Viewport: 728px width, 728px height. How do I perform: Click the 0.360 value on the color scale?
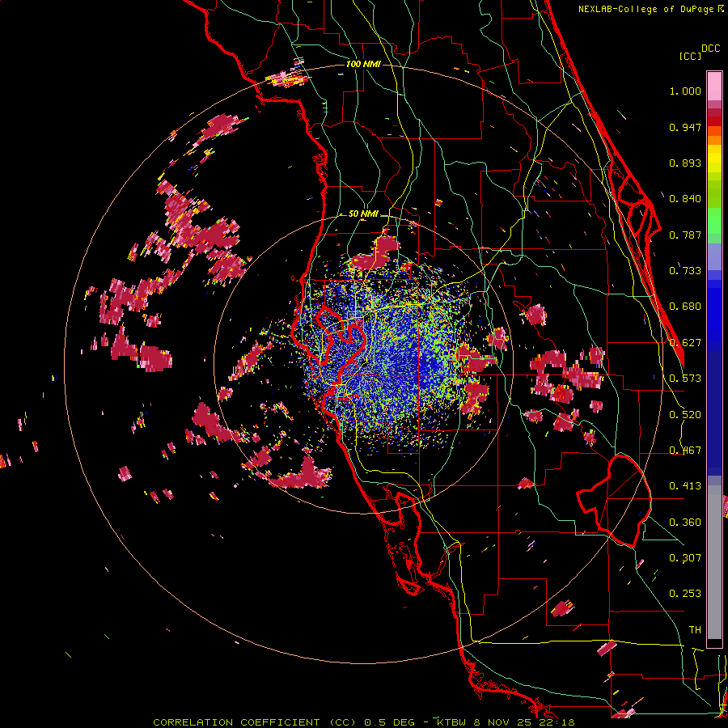pos(685,523)
